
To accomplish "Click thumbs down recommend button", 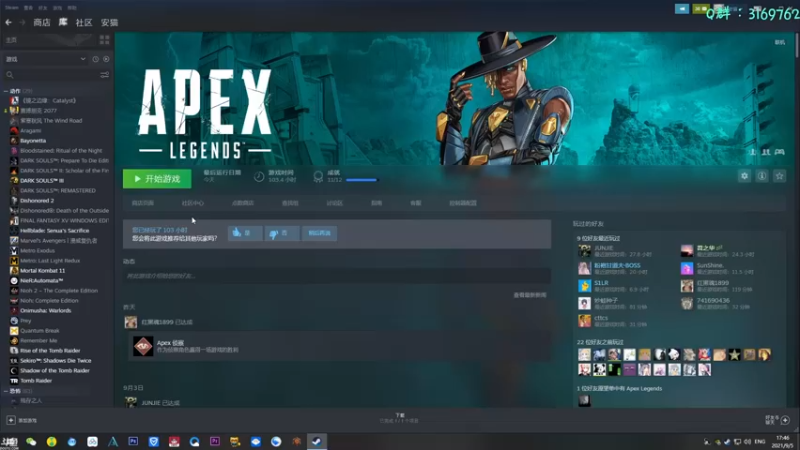I will [282, 233].
